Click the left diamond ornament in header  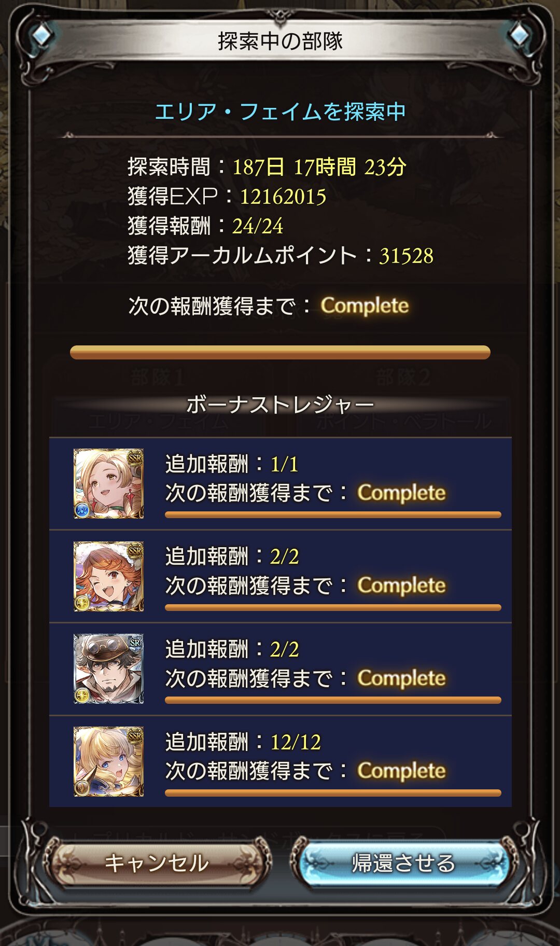pos(41,35)
